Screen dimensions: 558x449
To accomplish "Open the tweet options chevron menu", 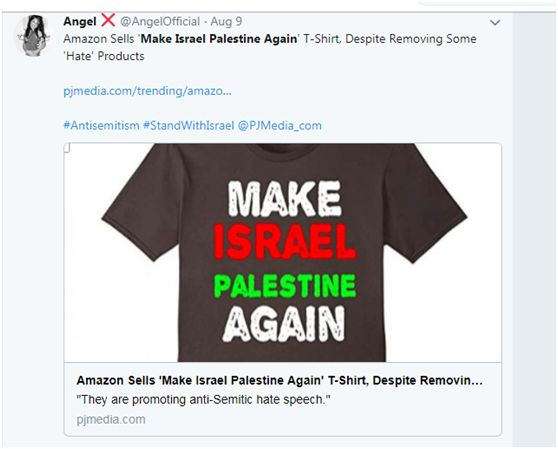I will 495,23.
